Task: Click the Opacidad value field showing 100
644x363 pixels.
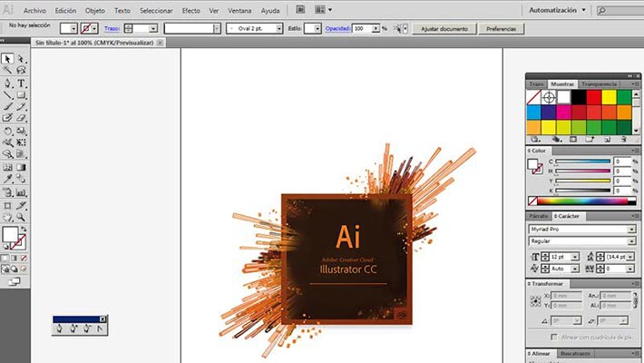Action: [362, 28]
